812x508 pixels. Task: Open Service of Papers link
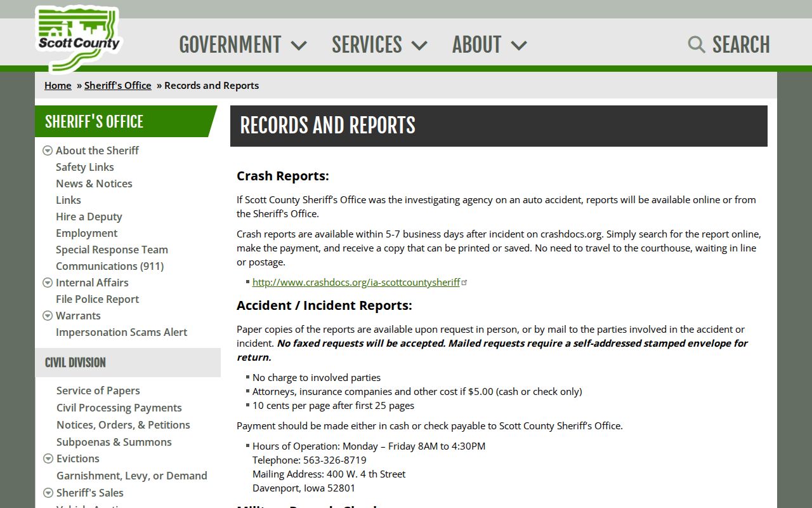point(98,391)
